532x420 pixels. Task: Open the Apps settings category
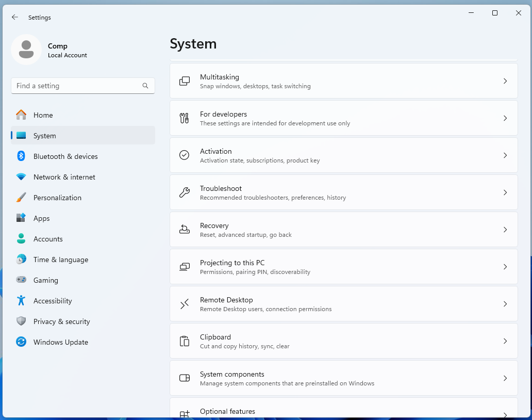[83, 218]
